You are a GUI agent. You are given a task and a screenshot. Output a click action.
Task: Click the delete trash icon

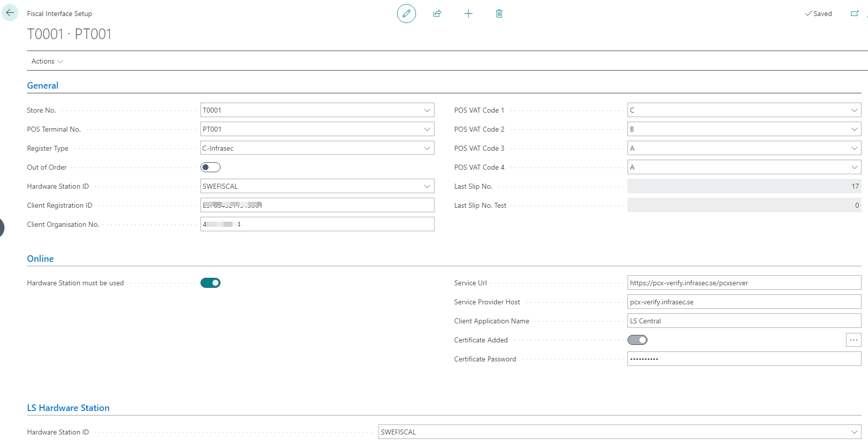point(499,14)
